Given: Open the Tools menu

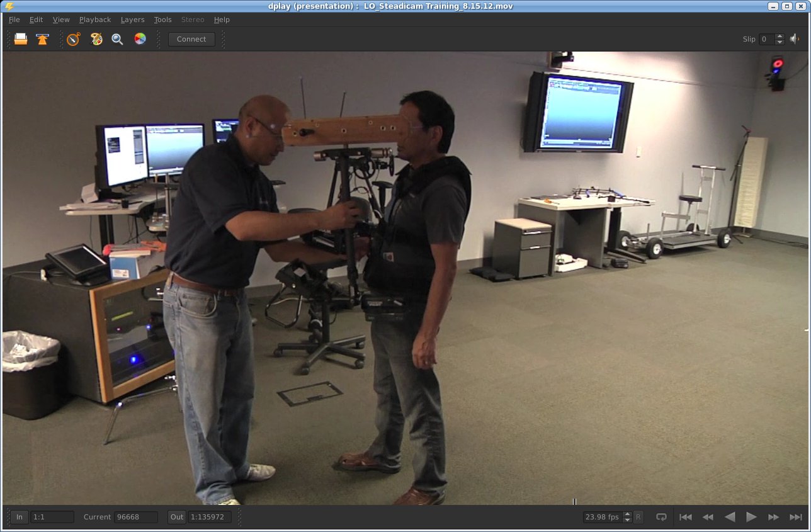Looking at the screenshot, I should 162,20.
